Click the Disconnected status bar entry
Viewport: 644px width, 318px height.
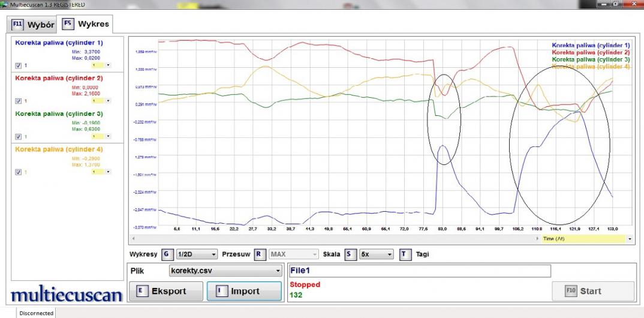[37, 313]
